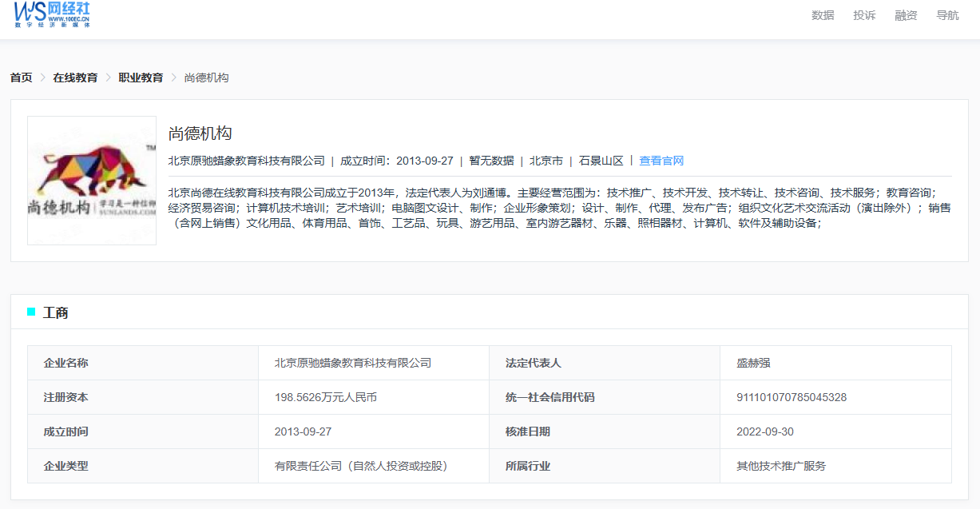Click the cyan square beside 工商
980x509 pixels.
pyautogui.click(x=31, y=312)
